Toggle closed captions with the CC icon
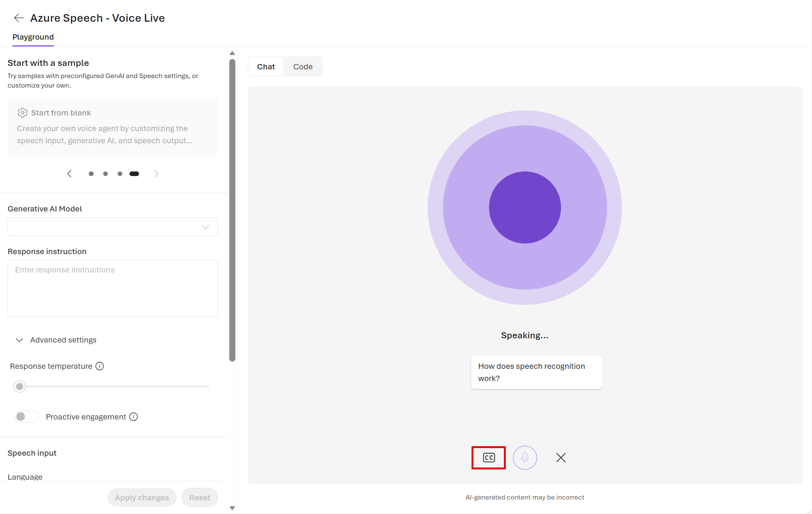 tap(489, 458)
